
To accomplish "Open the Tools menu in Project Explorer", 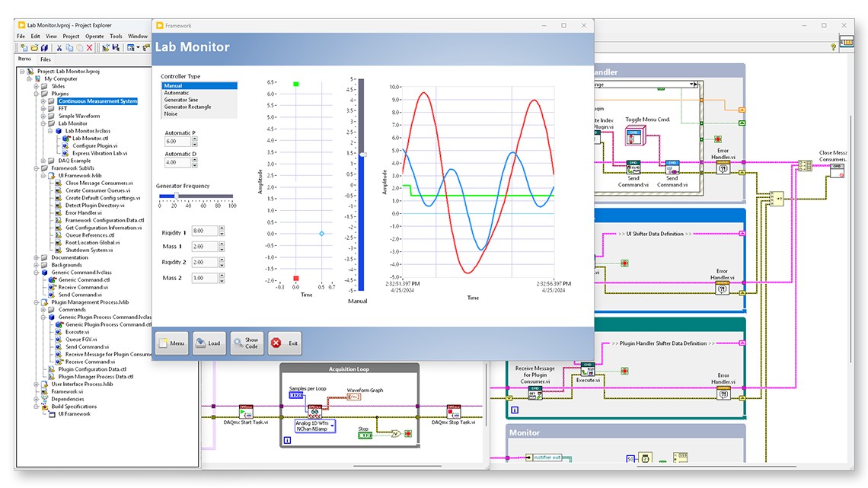I will (116, 36).
